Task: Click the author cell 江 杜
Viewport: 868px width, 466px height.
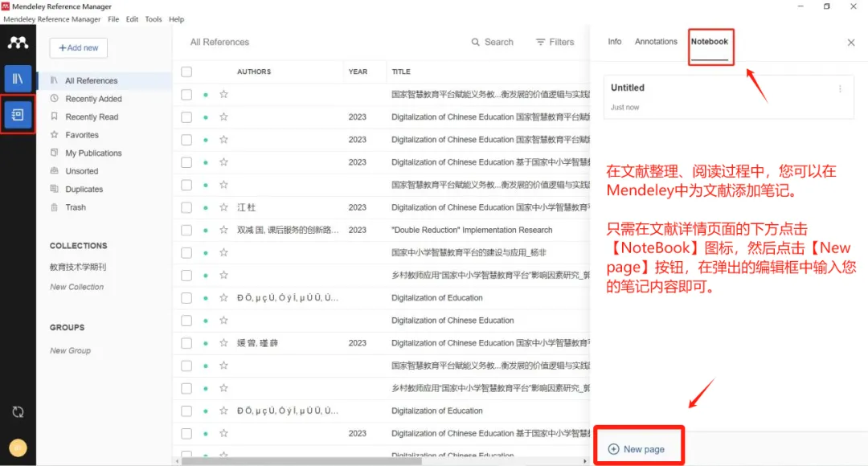Action: pos(247,207)
